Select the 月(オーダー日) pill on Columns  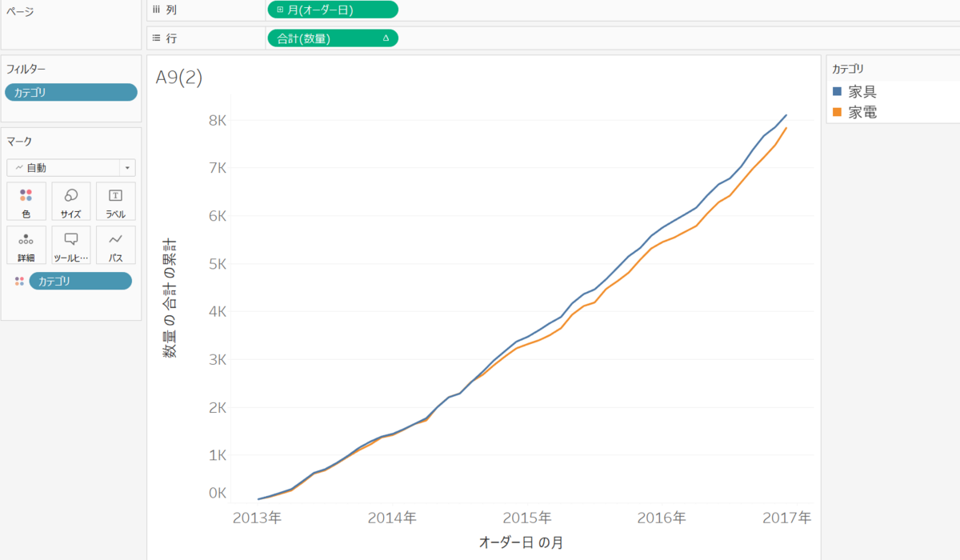333,10
